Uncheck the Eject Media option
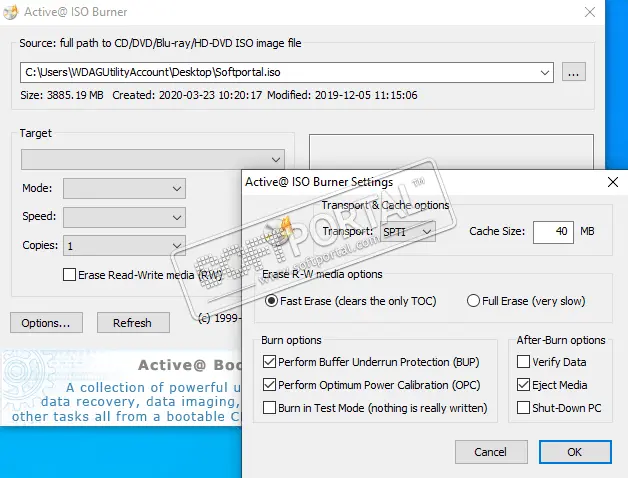This screenshot has width=628, height=478. (523, 385)
